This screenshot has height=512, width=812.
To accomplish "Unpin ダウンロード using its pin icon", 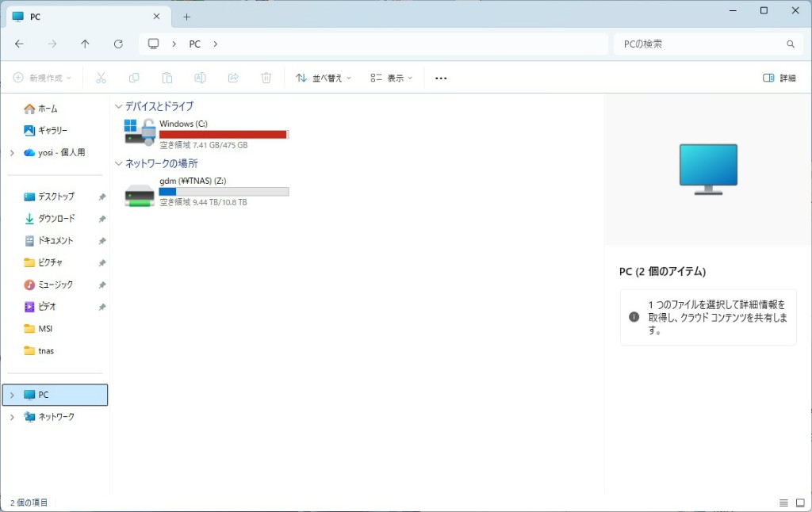I will 102,219.
